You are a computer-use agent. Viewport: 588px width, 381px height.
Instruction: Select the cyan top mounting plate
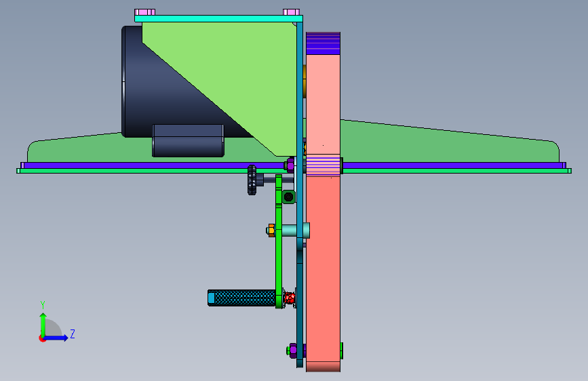click(218, 19)
